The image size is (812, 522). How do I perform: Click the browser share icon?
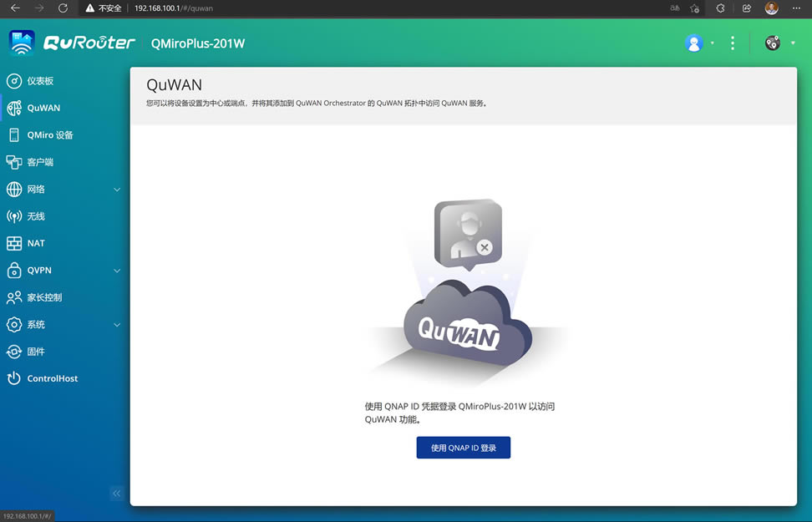[746, 8]
